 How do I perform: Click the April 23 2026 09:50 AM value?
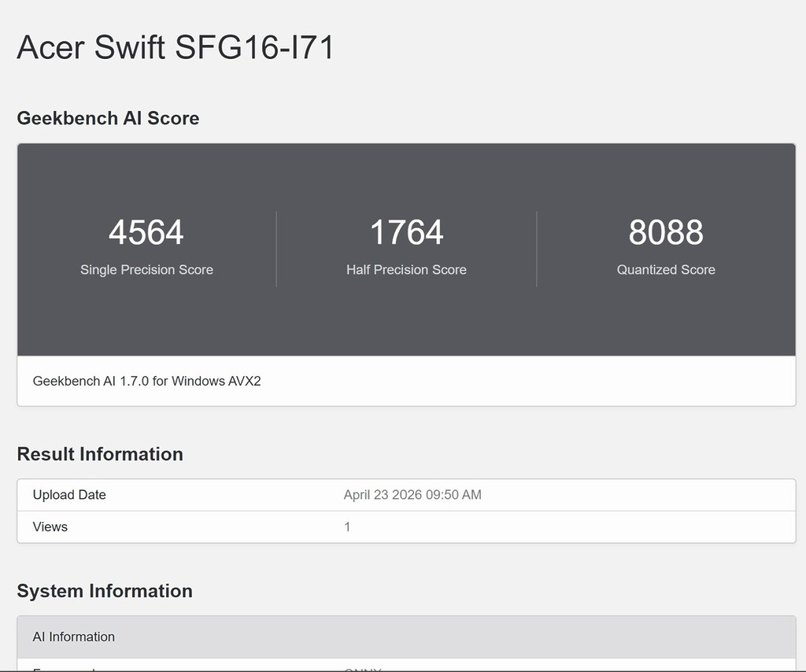coord(412,495)
